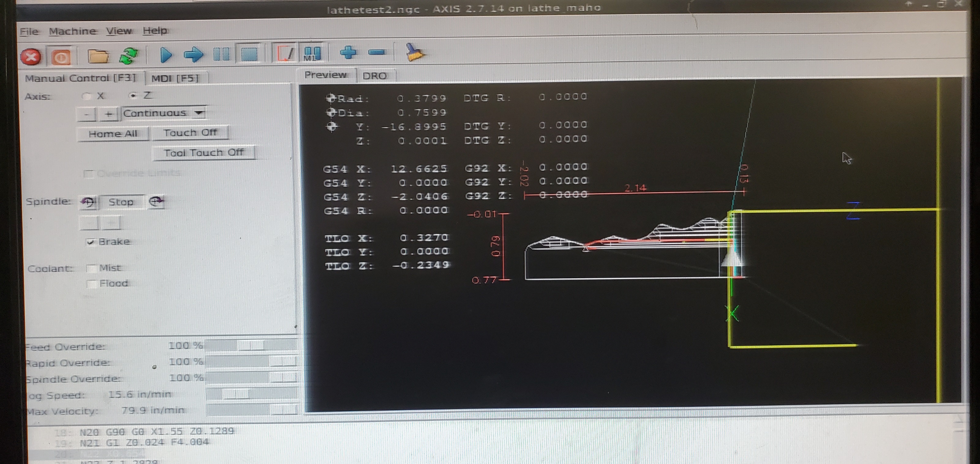This screenshot has height=464, width=980.
Task: Zoom in with the blue plus icon
Action: (x=348, y=52)
